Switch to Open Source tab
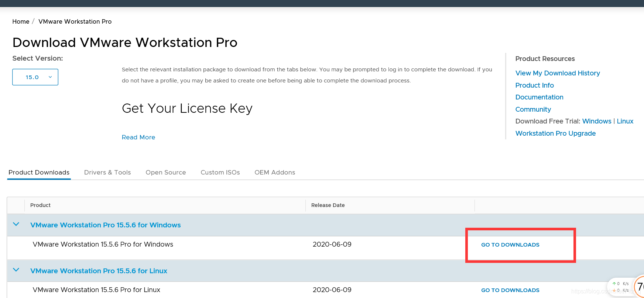644x298 pixels. point(166,172)
